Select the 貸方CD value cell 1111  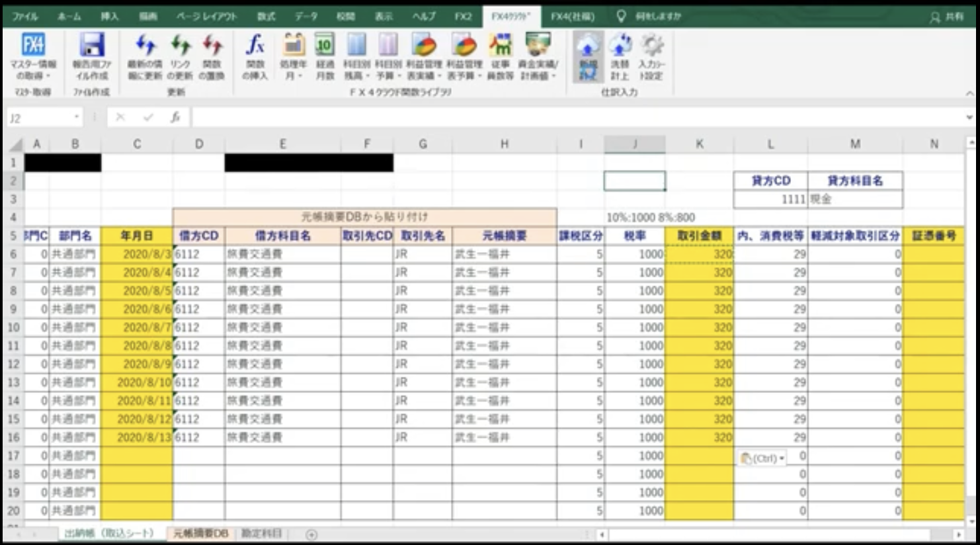click(770, 199)
